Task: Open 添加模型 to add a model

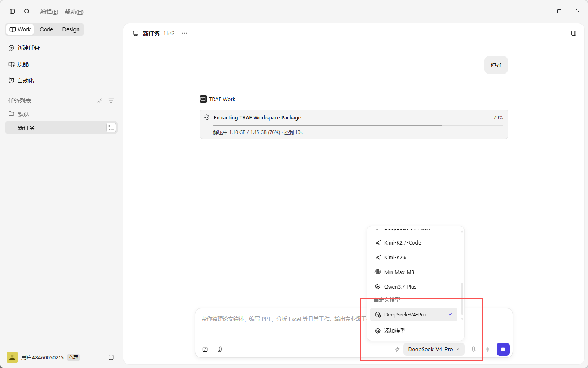Action: [x=416, y=331]
